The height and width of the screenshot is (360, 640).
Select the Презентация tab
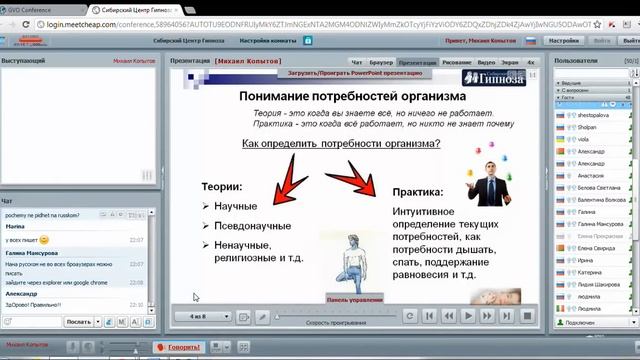coord(417,62)
